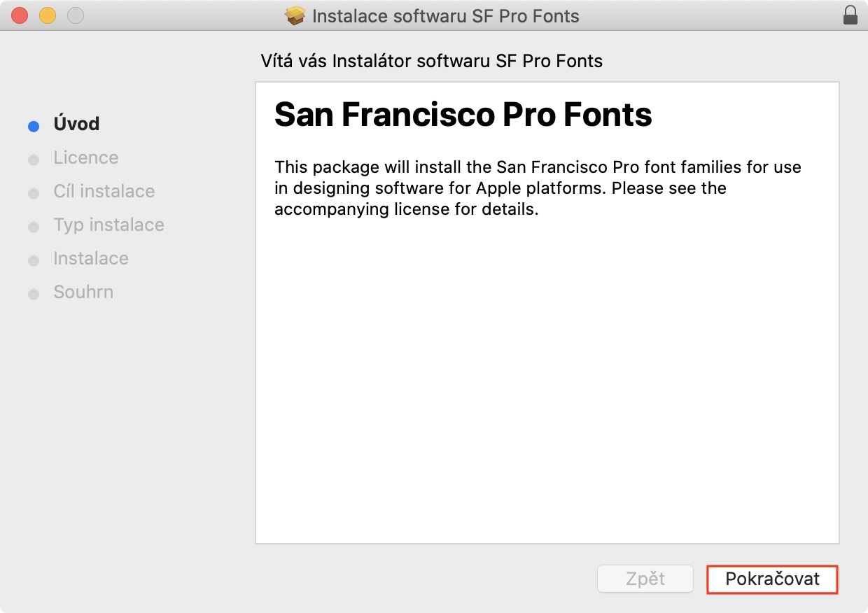Click the disabled Zpět button

[645, 579]
